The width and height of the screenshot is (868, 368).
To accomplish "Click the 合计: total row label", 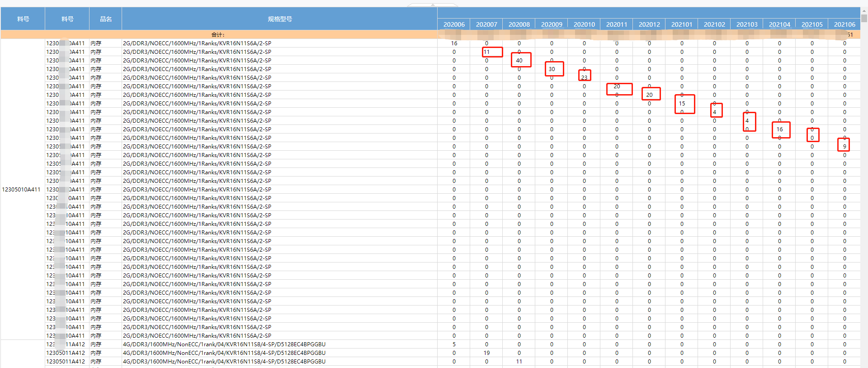I will 218,35.
